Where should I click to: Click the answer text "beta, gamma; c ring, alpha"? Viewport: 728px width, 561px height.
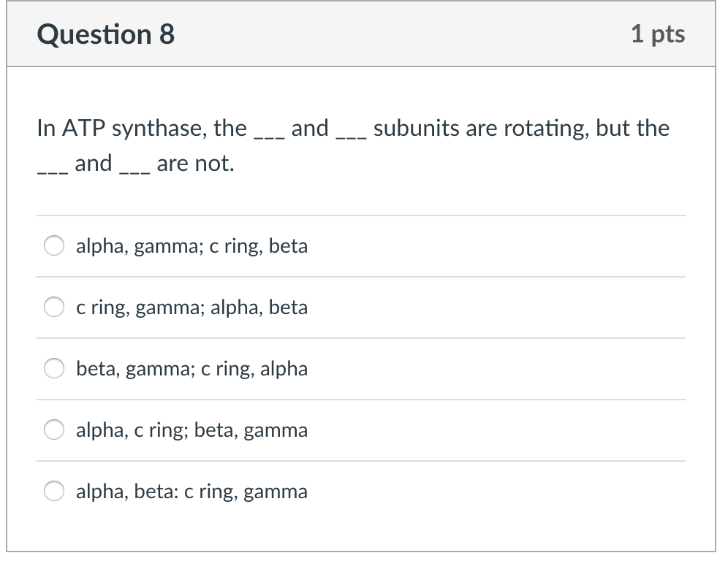(192, 369)
